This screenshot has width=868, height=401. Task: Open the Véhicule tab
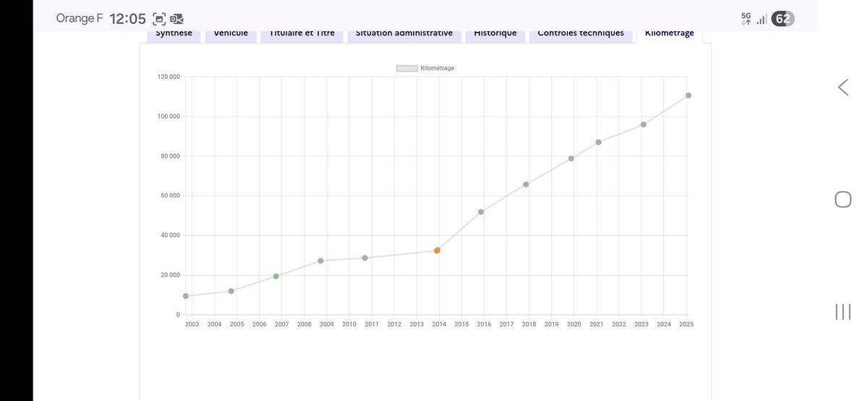(x=231, y=34)
